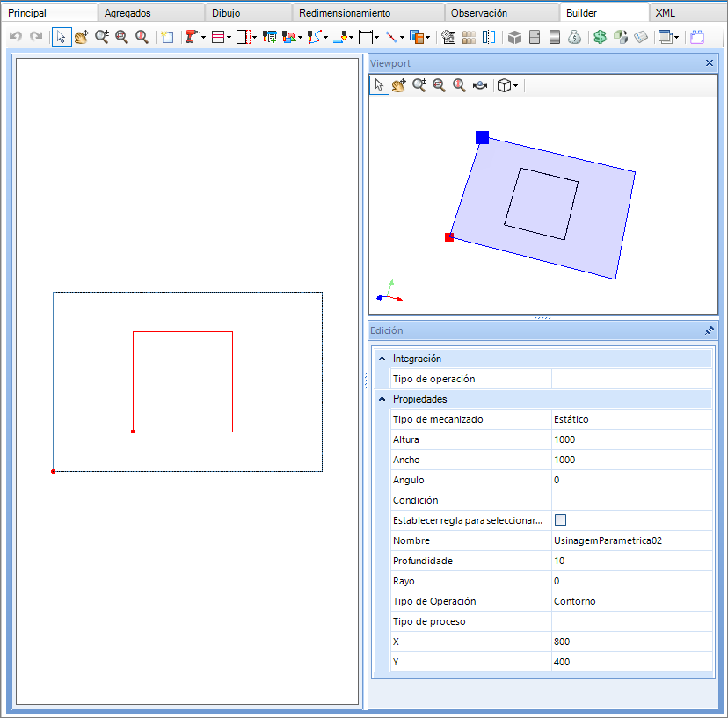Activate the pan hand in the Viewport toolbar
This screenshot has width=728, height=718.
[399, 85]
